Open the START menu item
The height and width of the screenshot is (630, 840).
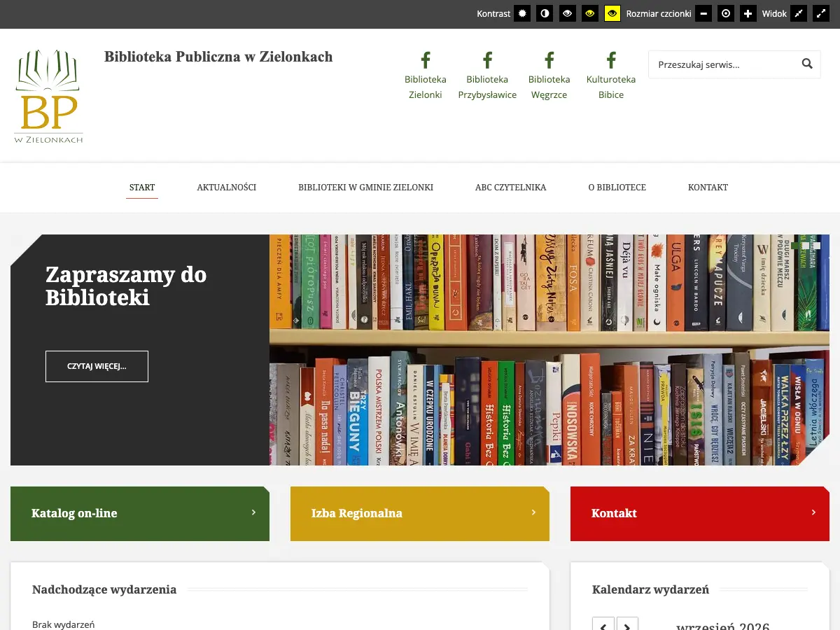pyautogui.click(x=142, y=188)
